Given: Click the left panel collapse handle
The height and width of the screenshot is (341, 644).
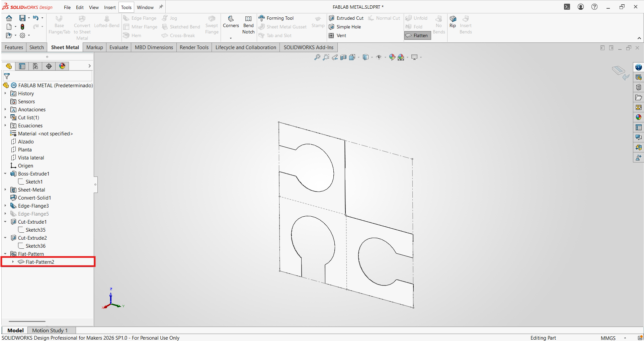Looking at the screenshot, I should point(95,185).
